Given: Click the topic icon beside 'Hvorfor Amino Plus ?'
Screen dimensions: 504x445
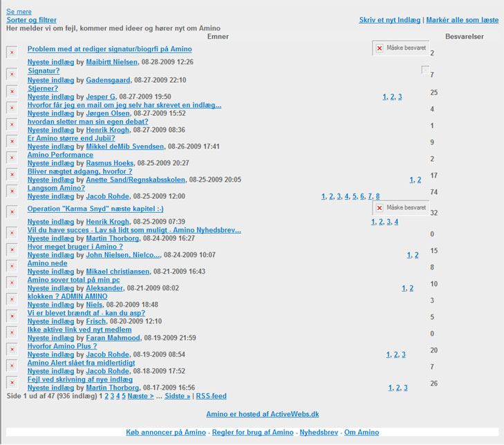Looking at the screenshot, I should pyautogui.click(x=12, y=349).
